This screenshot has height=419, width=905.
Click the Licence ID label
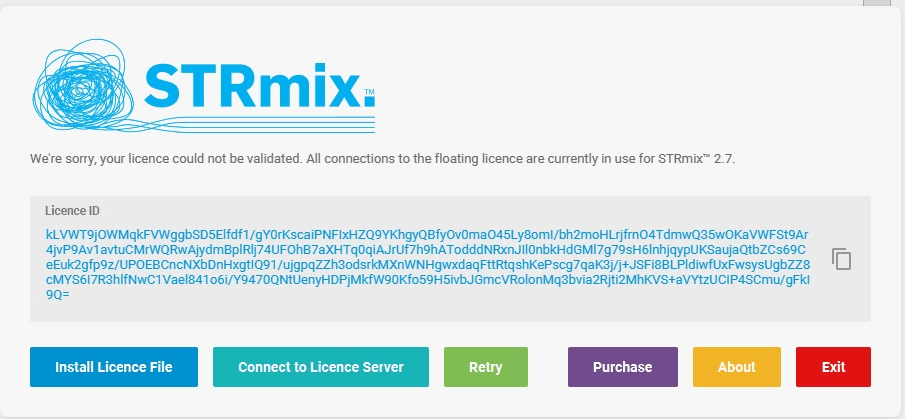tap(72, 211)
